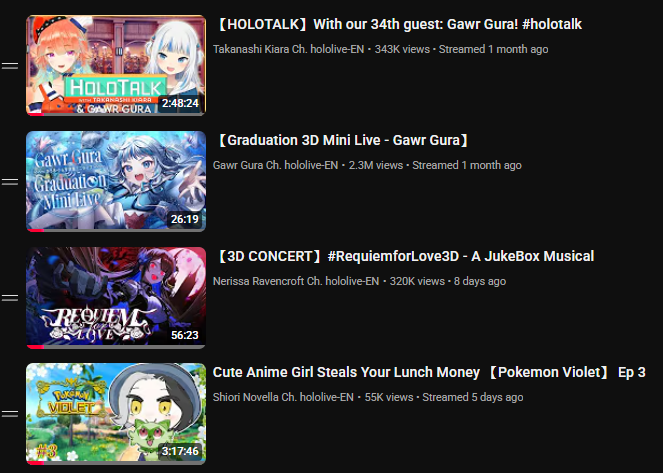663x473 pixels.
Task: Click the HOLOTALK 34th guest video title
Action: (x=397, y=24)
